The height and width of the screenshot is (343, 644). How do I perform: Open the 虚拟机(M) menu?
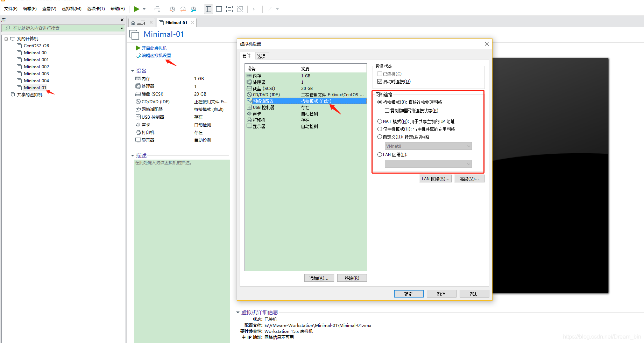pyautogui.click(x=72, y=9)
